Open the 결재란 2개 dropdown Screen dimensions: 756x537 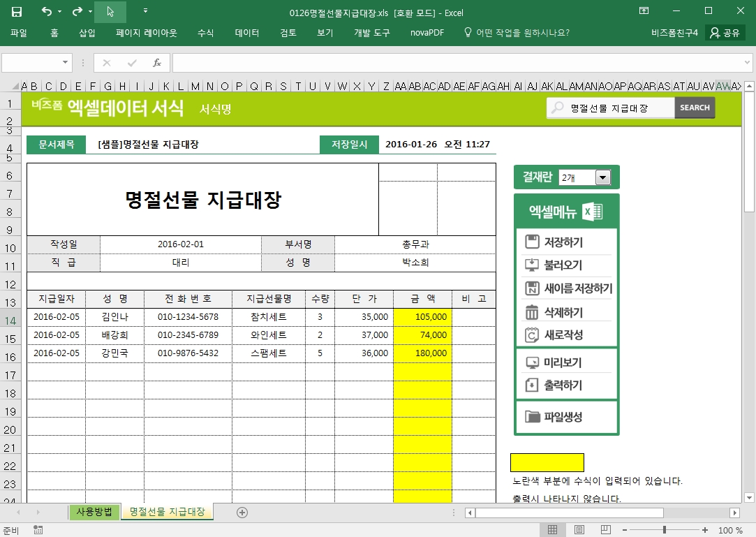click(x=602, y=177)
